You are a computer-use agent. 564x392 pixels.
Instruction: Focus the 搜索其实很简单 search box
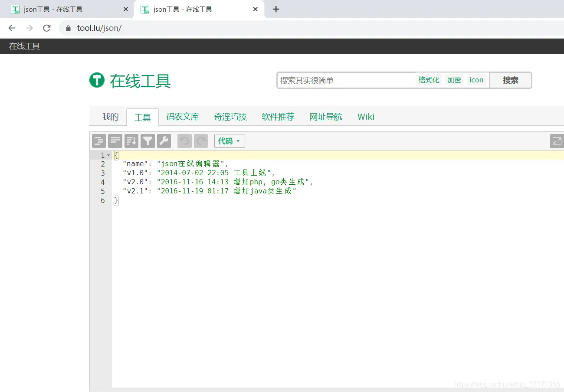click(x=347, y=80)
